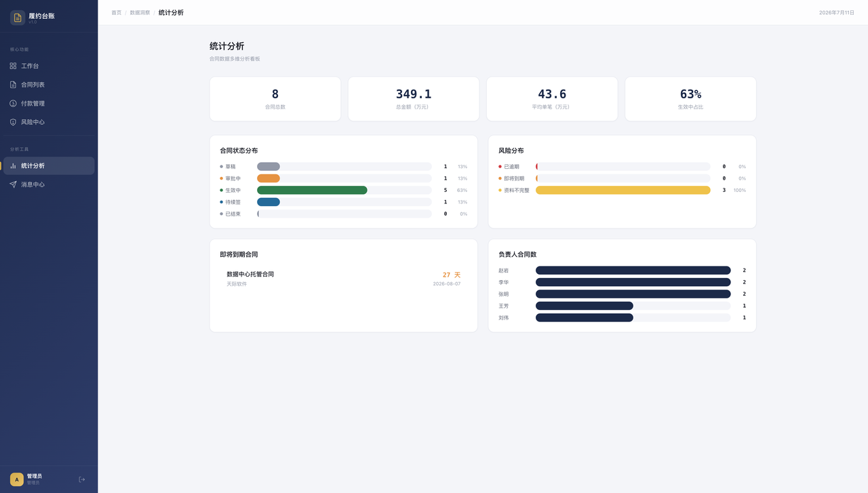Open the 合同列表 menu item
Screen dimensions: 868x493
tap(49, 85)
